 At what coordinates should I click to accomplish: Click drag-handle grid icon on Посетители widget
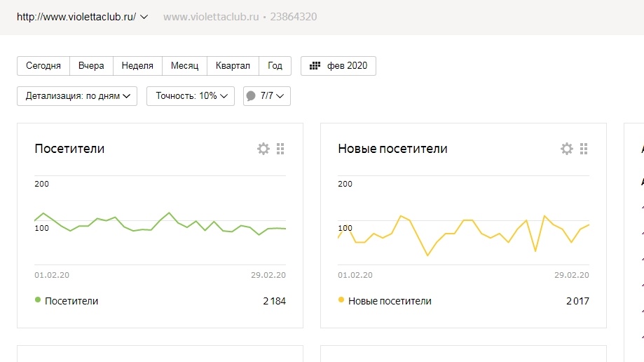coord(280,149)
